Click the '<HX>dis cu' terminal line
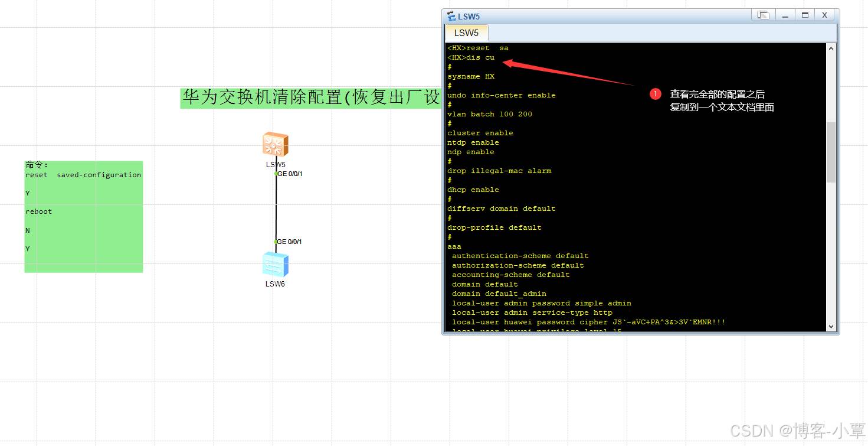 [471, 57]
